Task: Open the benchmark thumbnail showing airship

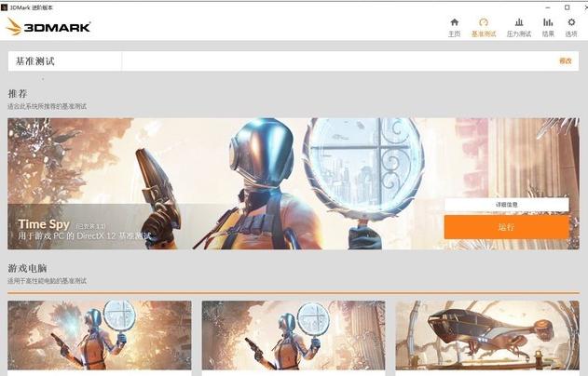Action: click(x=487, y=335)
